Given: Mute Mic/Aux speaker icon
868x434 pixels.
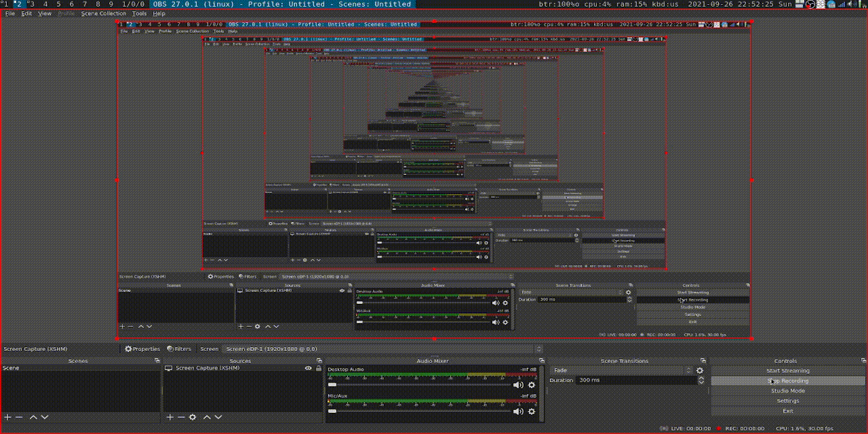Looking at the screenshot, I should (518, 411).
